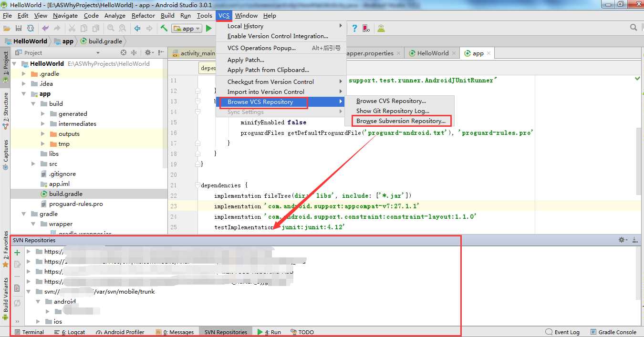Click the Save All toolbar icon
Screen dimensions: 644x337
click(19, 29)
